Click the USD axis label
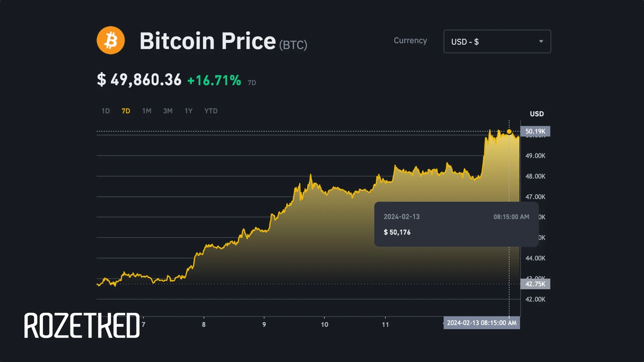 [537, 114]
